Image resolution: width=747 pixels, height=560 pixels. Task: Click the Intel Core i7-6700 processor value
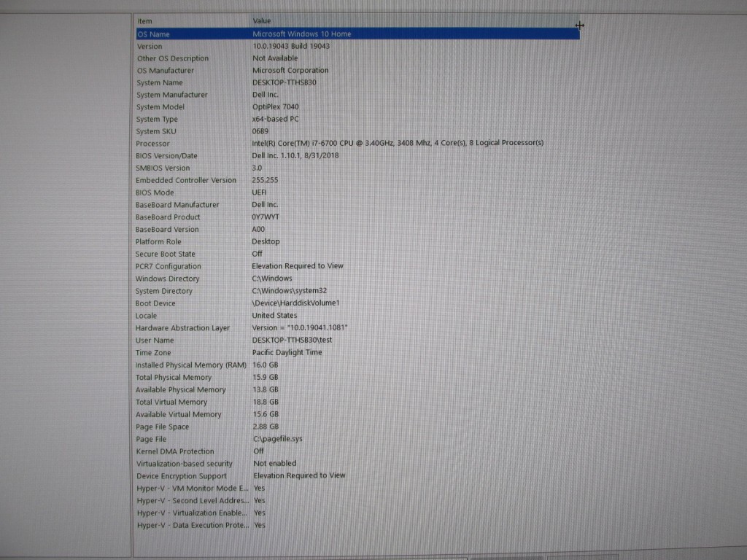pyautogui.click(x=398, y=143)
